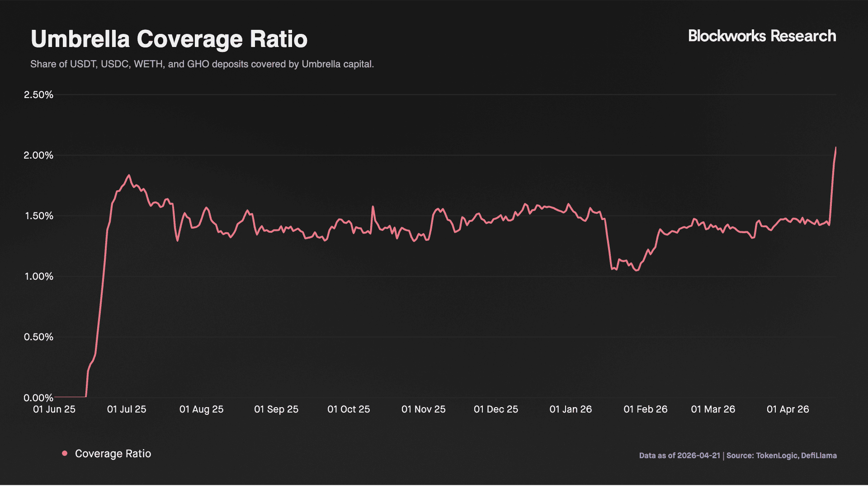Toggle the Coverage Ratio legend label
The width and height of the screenshot is (868, 488).
[x=113, y=454]
